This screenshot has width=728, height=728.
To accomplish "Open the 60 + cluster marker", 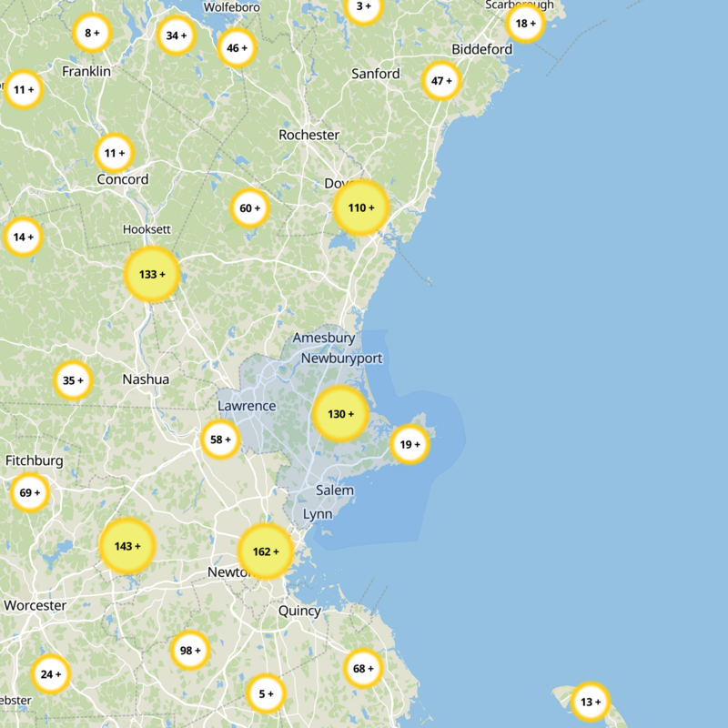I will click(x=249, y=208).
